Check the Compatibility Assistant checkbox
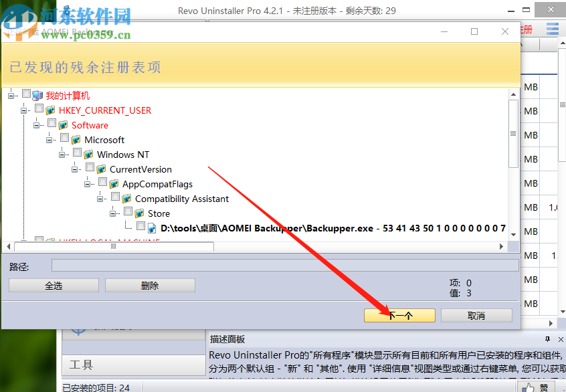566x392 pixels. (x=116, y=197)
